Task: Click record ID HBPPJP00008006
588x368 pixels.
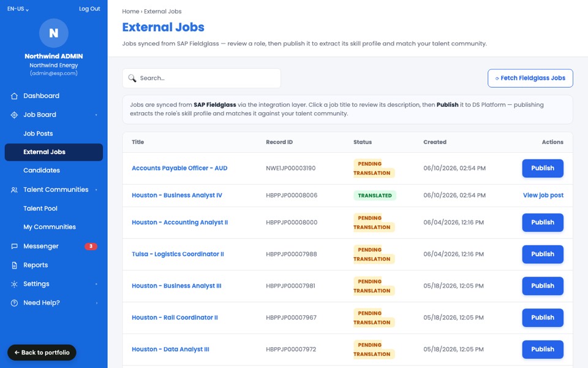Action: (x=292, y=195)
